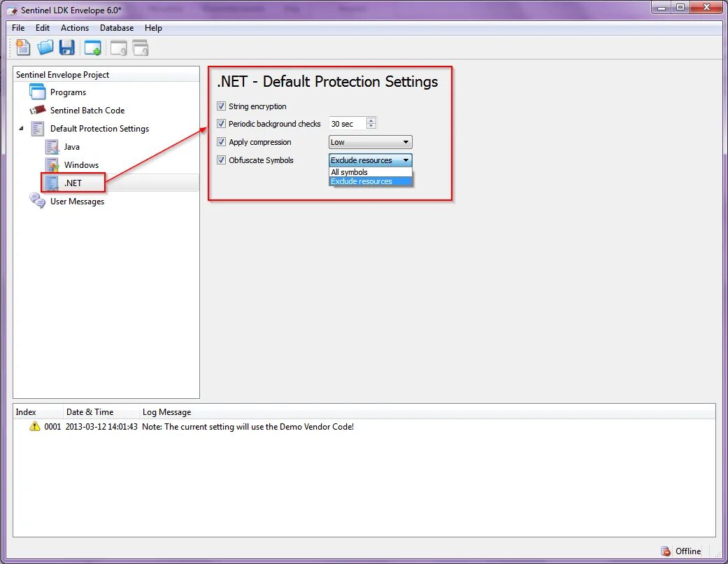Image resolution: width=728 pixels, height=564 pixels.
Task: Select the Windows protection settings node
Action: click(81, 165)
